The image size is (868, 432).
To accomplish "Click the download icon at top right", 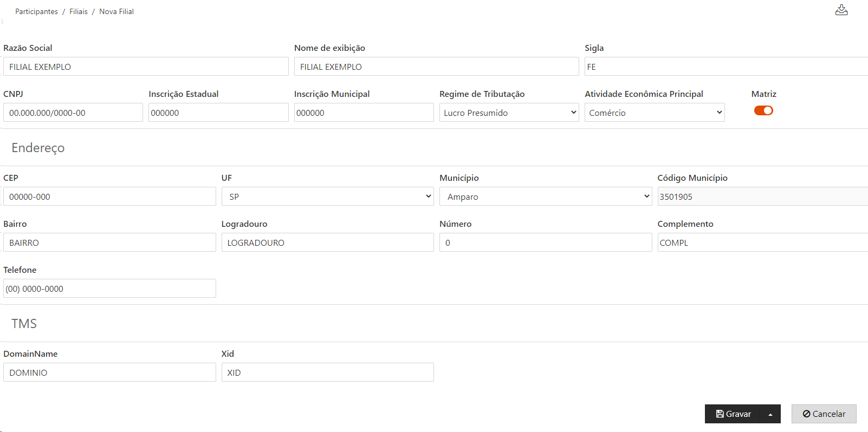I will [841, 10].
